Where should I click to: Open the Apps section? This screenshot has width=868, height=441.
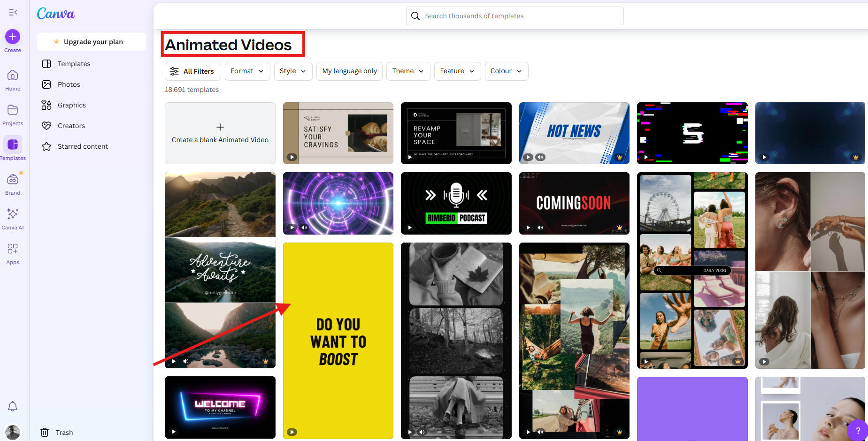[x=12, y=250]
